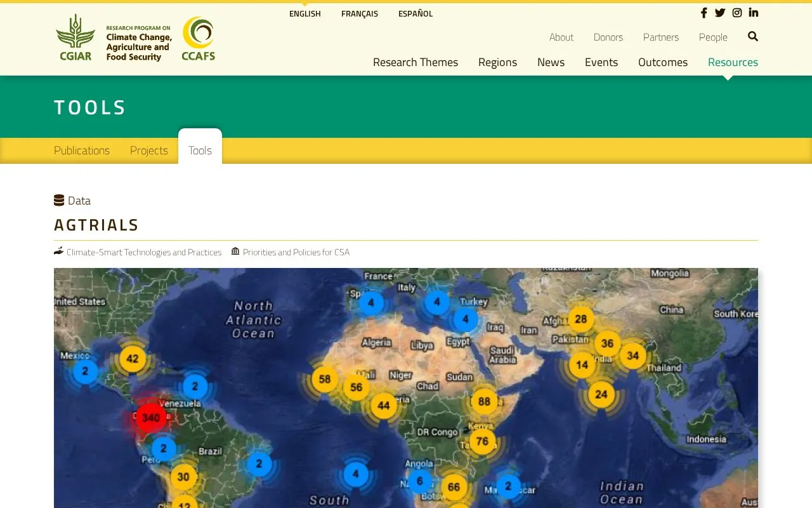Switch language to Español
Viewport: 812px width, 508px height.
pos(416,14)
